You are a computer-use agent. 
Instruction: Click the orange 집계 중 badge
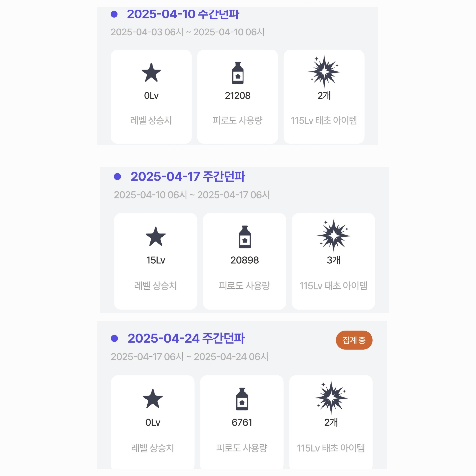click(354, 340)
